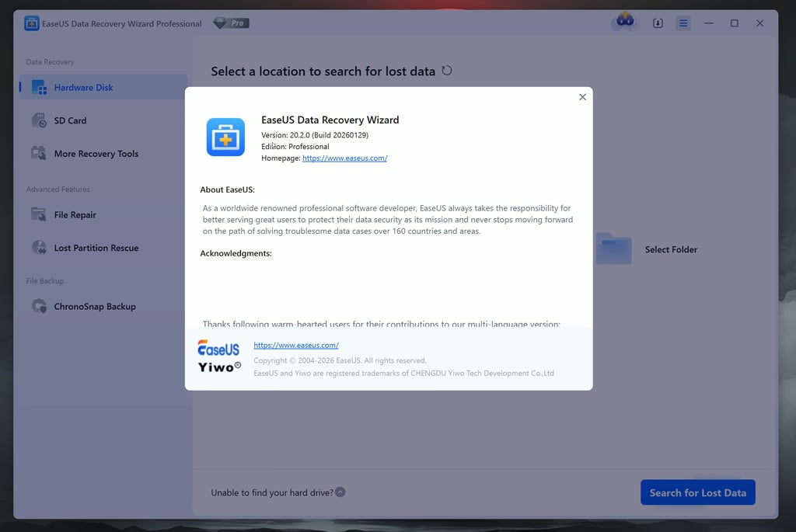Click the EaseUS app icon in title bar

[31, 23]
